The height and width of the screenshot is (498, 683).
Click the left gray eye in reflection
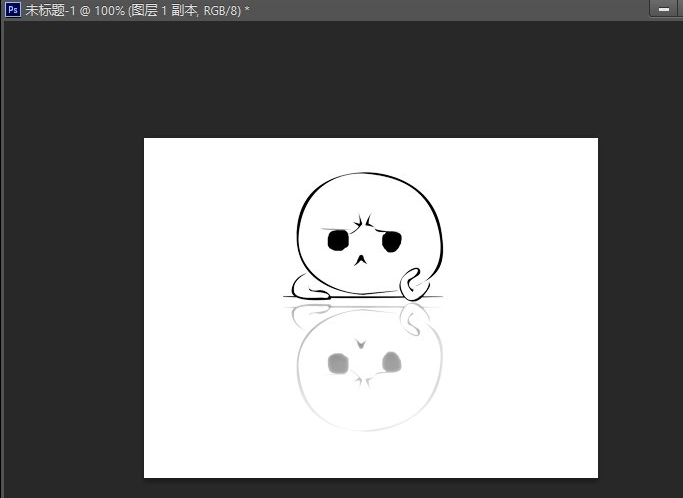338,361
